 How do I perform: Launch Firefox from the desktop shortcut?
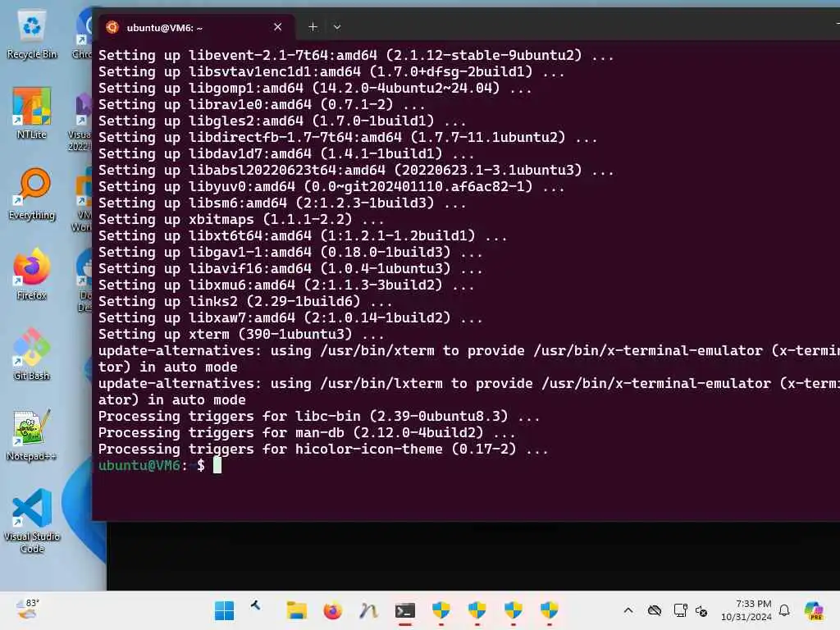pos(32,274)
